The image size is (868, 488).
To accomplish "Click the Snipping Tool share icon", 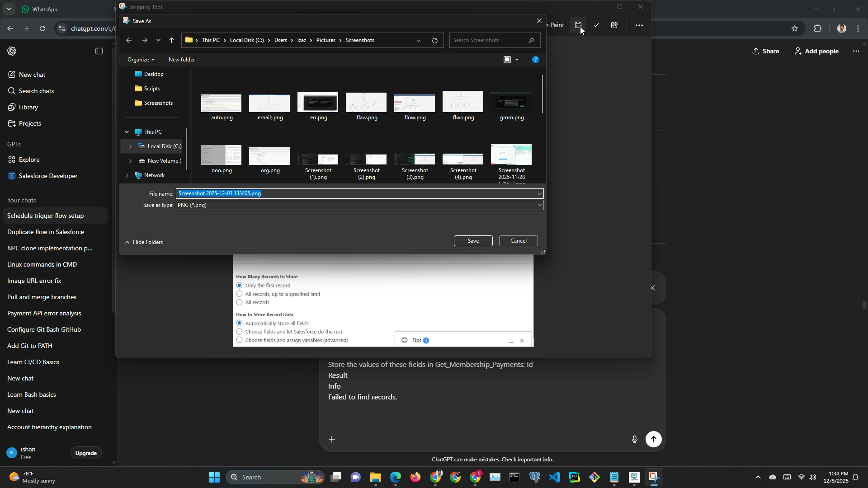I will (x=614, y=25).
